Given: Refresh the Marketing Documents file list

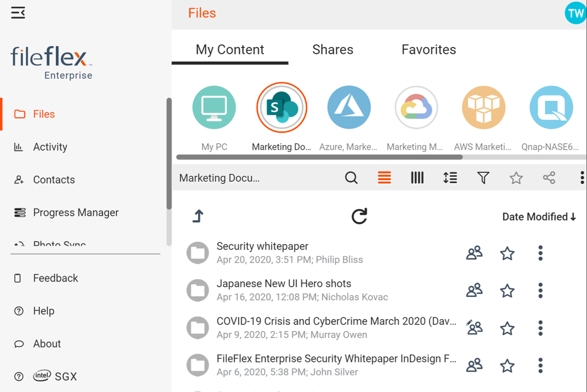Looking at the screenshot, I should click(359, 216).
